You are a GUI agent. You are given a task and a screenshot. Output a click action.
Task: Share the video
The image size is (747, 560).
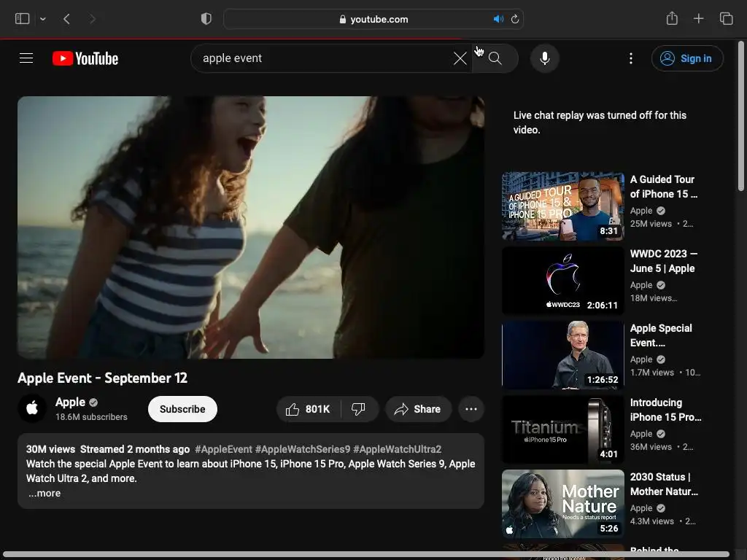(x=418, y=409)
